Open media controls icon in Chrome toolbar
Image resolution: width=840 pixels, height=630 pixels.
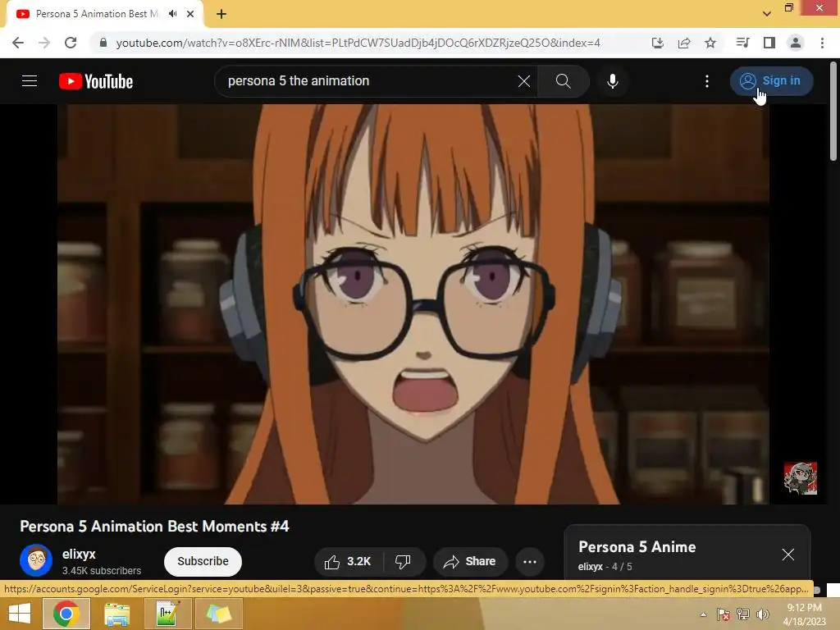(x=742, y=43)
